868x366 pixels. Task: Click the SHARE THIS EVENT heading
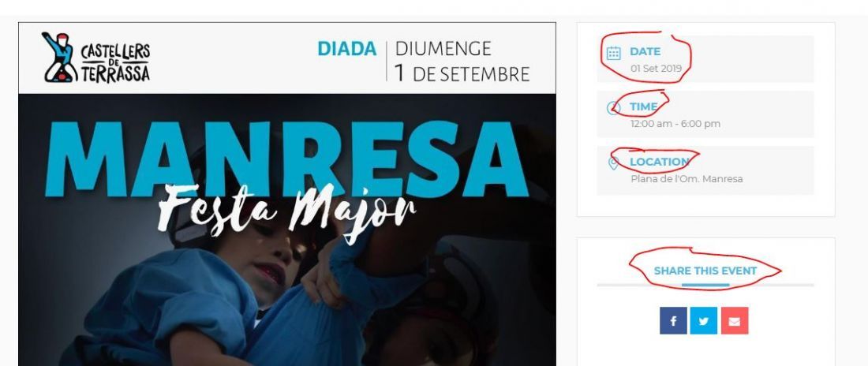(x=705, y=271)
